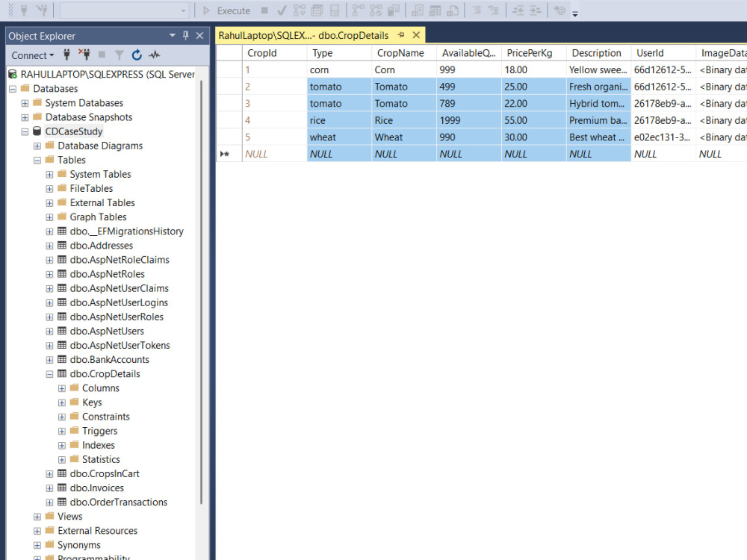Expand System Databases folder
Viewport: 747px width, 560px height.
pos(25,103)
